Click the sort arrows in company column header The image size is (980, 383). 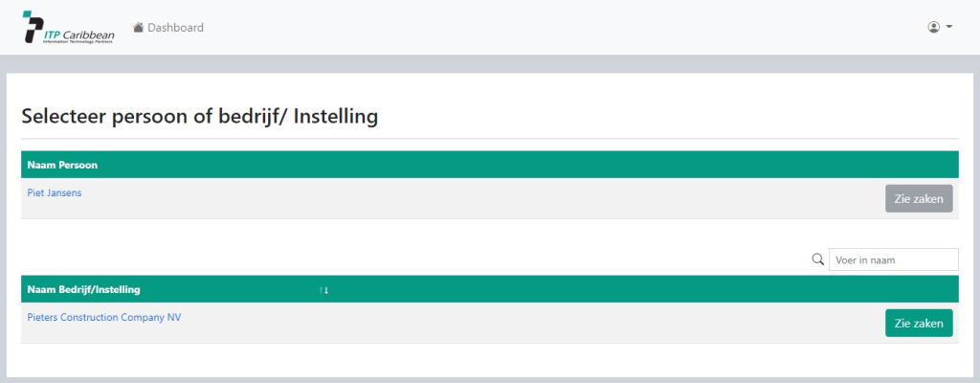323,290
